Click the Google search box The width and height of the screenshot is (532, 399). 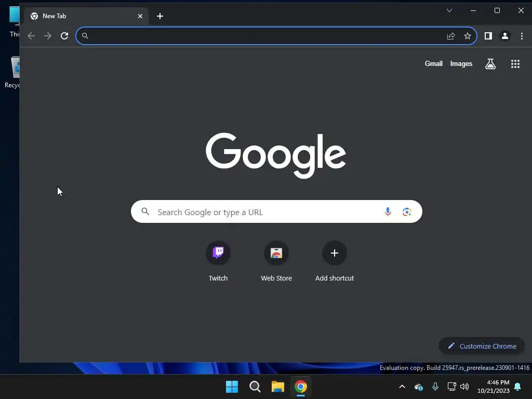click(276, 212)
